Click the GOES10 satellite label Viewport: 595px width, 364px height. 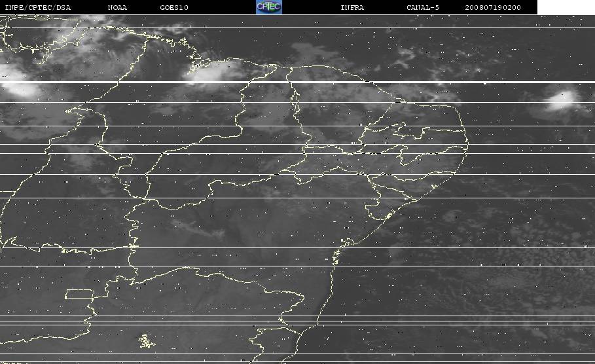pos(174,7)
